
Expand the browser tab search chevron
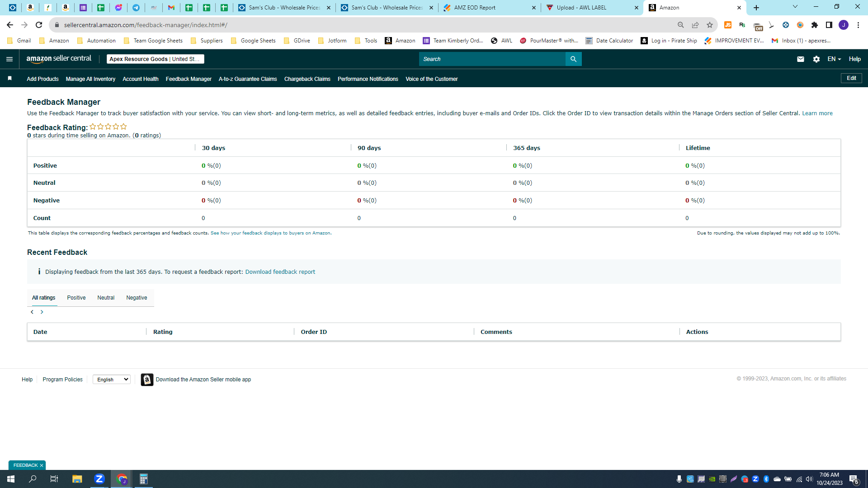(x=795, y=7)
